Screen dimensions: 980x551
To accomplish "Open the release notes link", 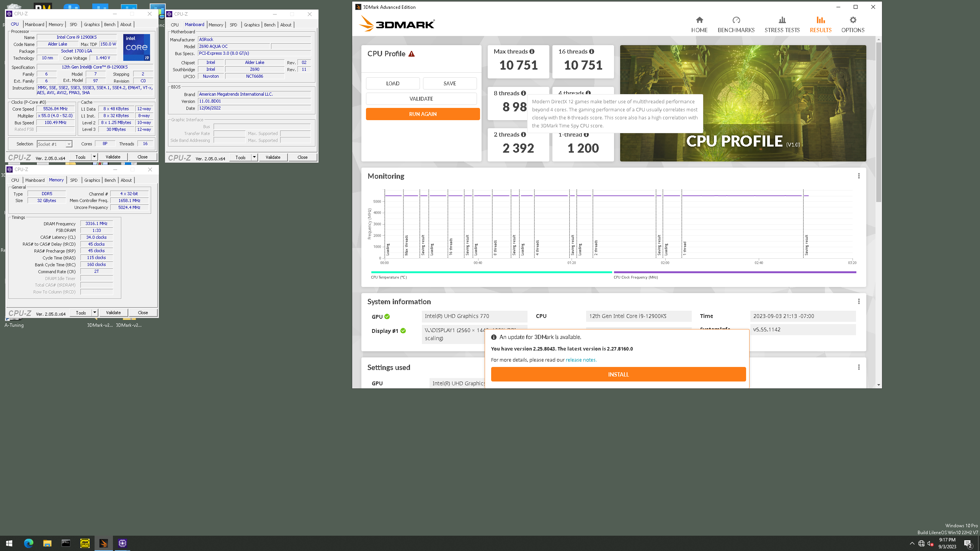I will point(581,360).
